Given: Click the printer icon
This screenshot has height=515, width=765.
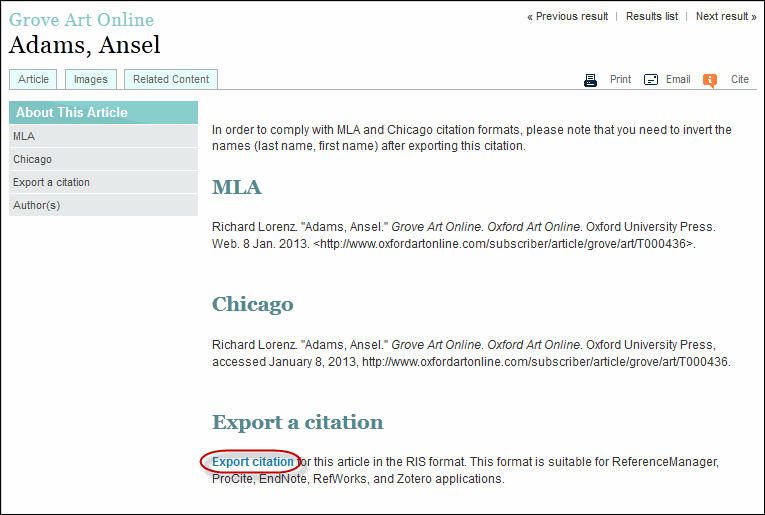Looking at the screenshot, I should (x=590, y=80).
